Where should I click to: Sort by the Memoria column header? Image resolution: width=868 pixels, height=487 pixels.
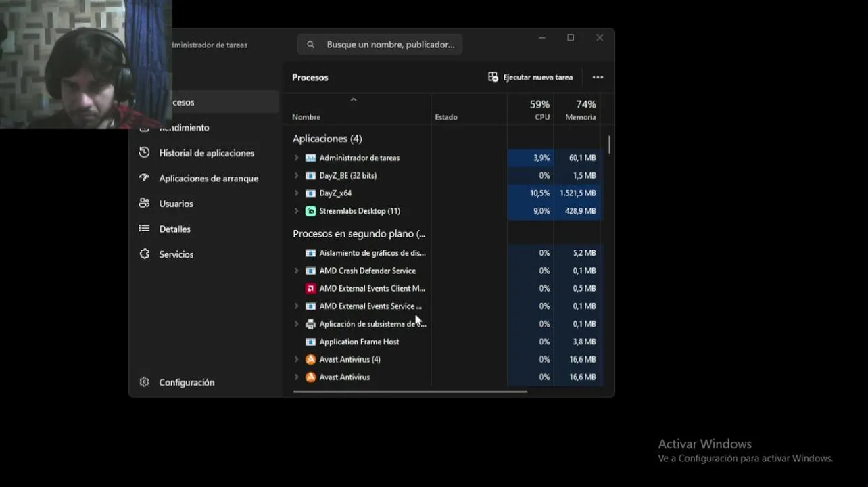point(577,110)
